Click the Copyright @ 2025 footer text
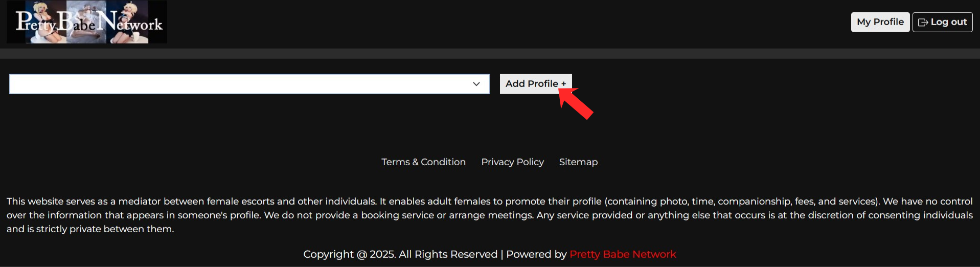980x267 pixels. click(400, 254)
